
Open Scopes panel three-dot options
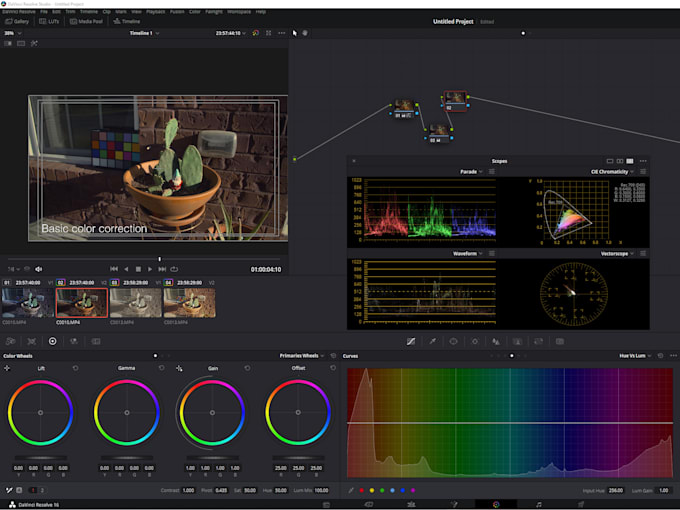[643, 161]
